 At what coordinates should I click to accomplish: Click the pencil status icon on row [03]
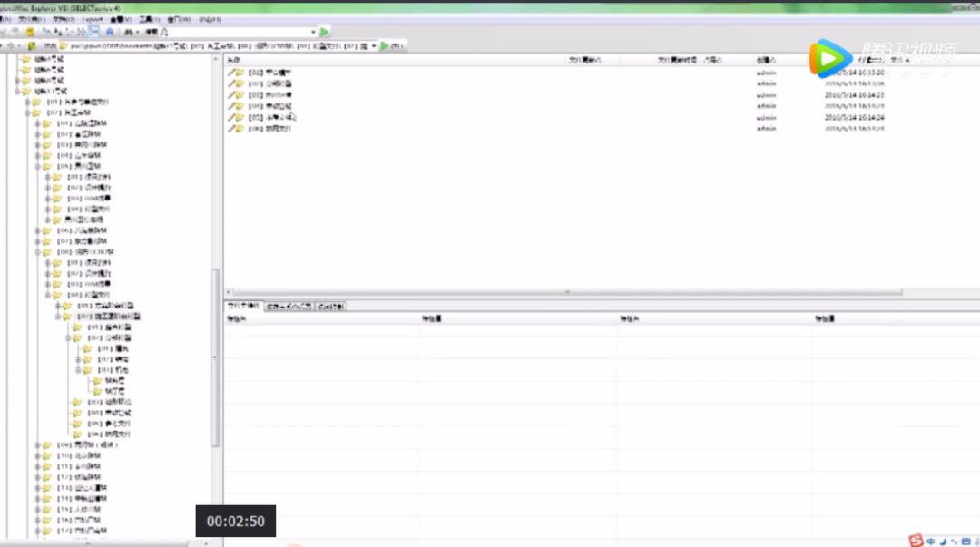(x=231, y=94)
